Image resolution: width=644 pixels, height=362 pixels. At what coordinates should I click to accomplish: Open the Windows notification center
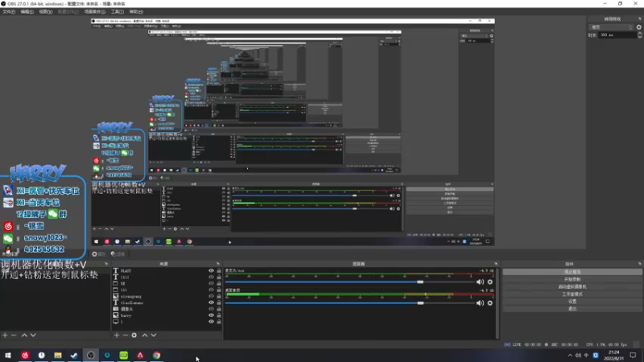click(x=633, y=356)
